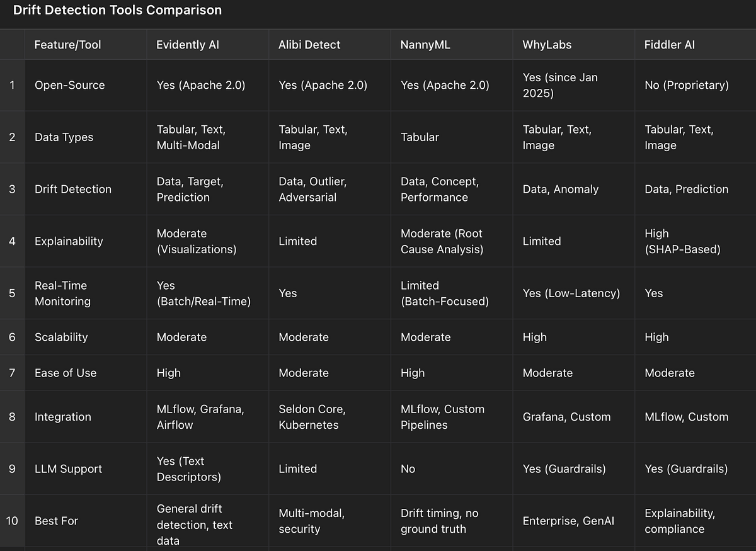Screen dimensions: 756x551
Task: Click the Yes (Apache 2.0) cell under Evidently AI
Action: [x=200, y=85]
